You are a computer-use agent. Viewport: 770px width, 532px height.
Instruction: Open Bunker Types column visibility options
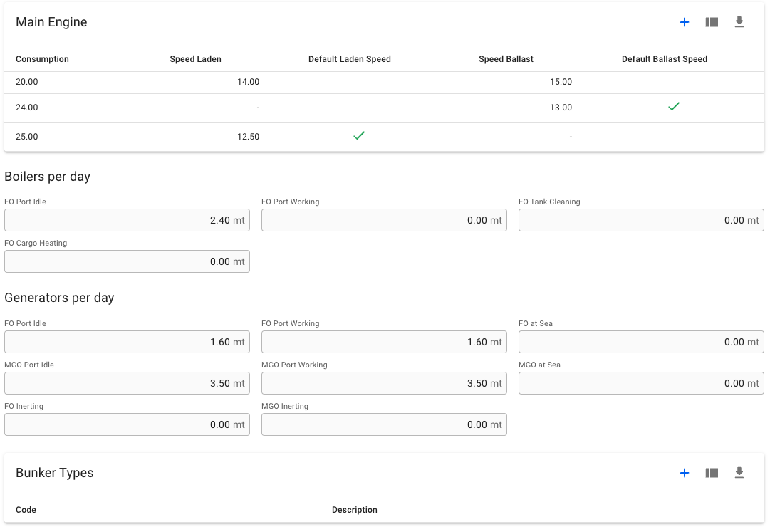pos(712,472)
